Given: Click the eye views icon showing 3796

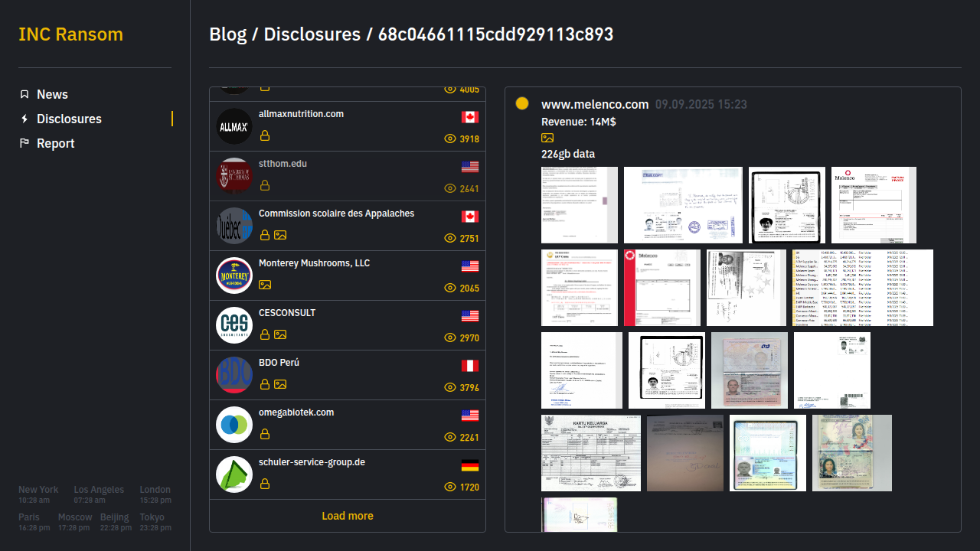Looking at the screenshot, I should pyautogui.click(x=450, y=387).
